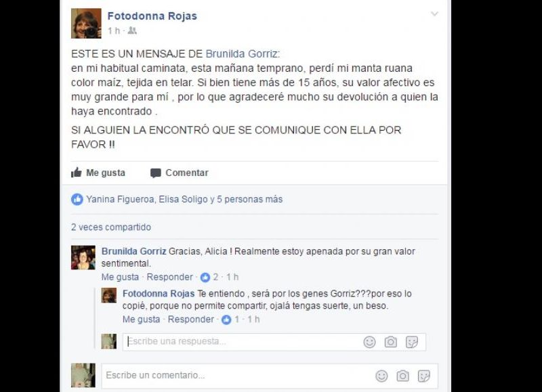The height and width of the screenshot is (392, 542).
Task: Open the post options chevron menu
Action: click(434, 14)
